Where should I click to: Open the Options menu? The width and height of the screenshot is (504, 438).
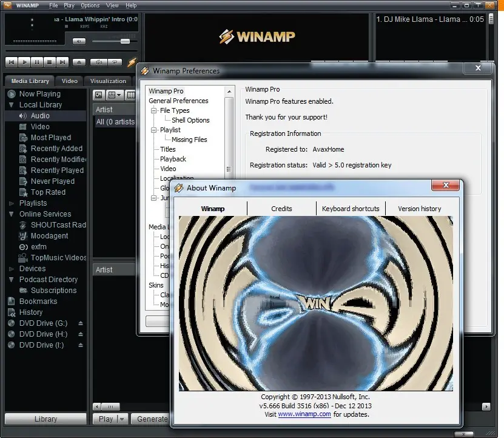[x=90, y=5]
